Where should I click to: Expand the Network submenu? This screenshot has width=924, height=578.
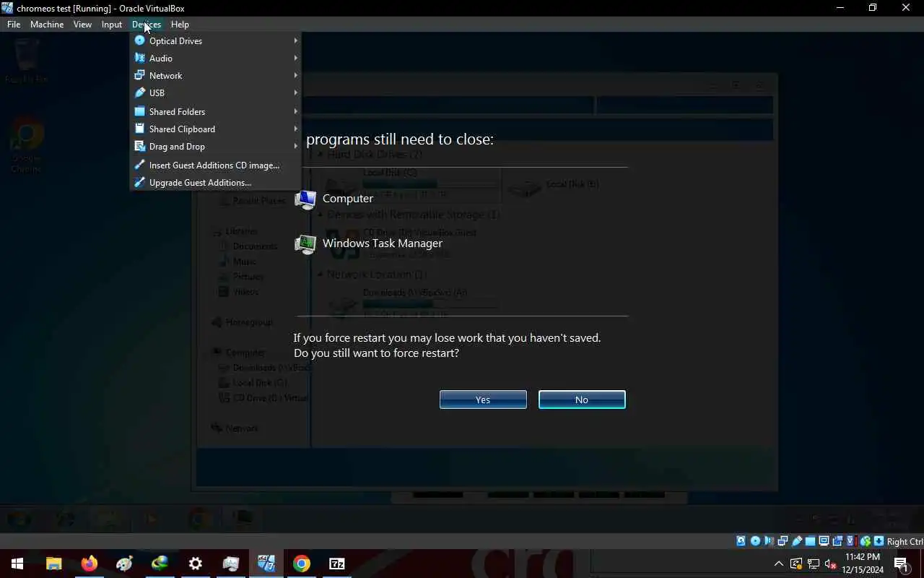(215, 75)
